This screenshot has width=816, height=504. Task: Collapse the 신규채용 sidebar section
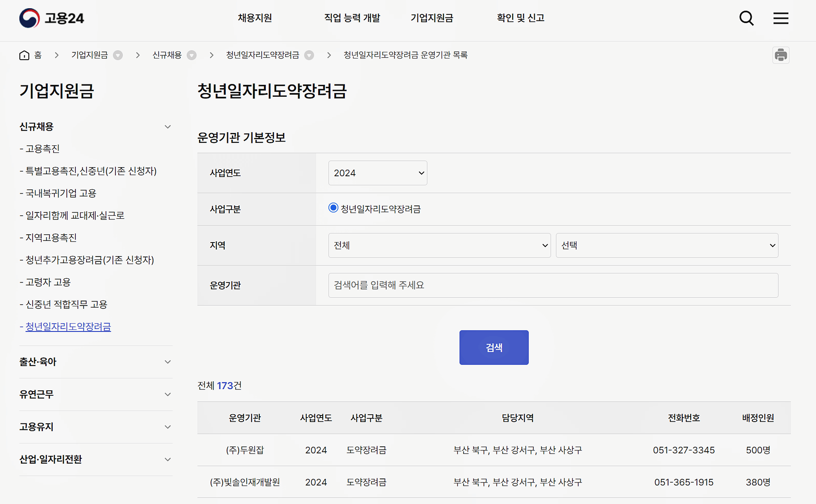[167, 127]
